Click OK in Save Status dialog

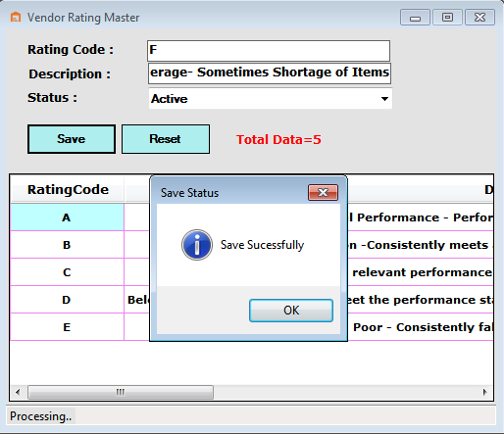[291, 311]
